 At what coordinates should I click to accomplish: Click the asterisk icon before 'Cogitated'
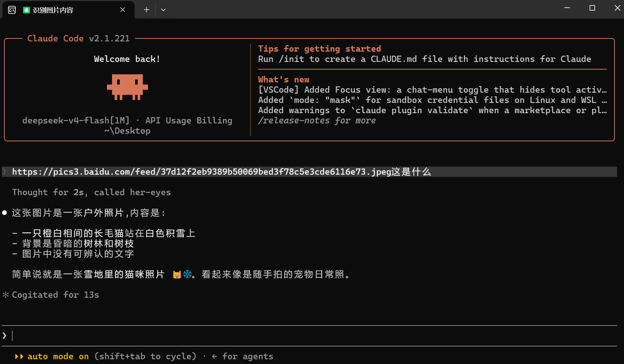(5, 295)
